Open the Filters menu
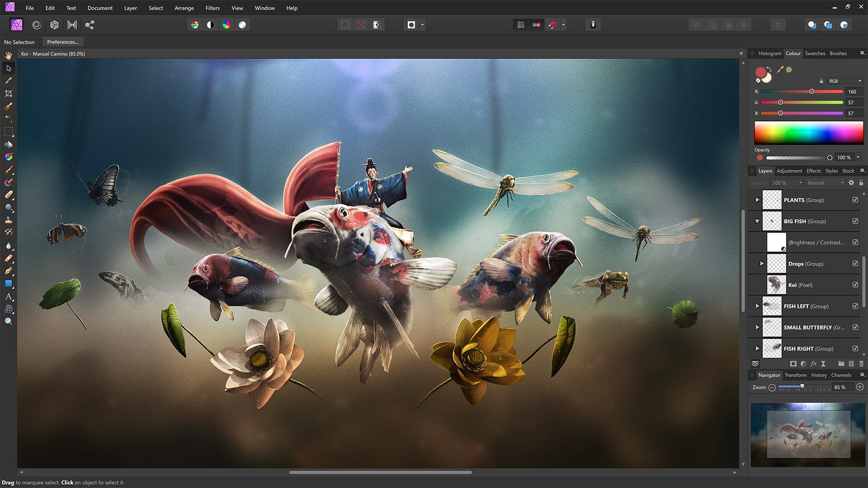868x488 pixels. point(213,8)
